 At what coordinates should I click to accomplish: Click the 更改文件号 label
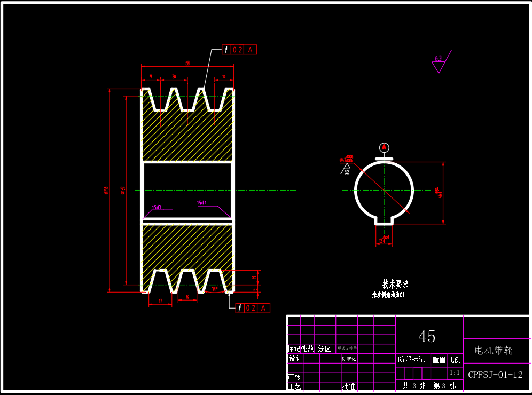click(x=347, y=348)
